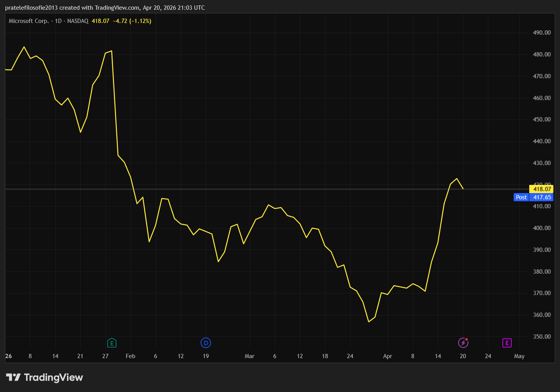The image size is (560, 392).
Task: Click the TradingView wordmark text at bottom
Action: (x=53, y=377)
